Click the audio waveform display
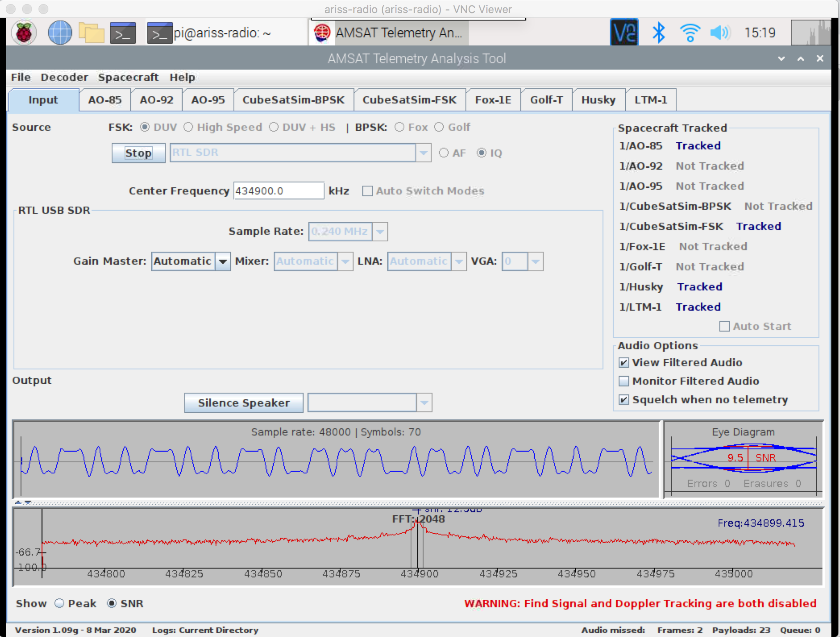This screenshot has height=637, width=840. click(x=336, y=459)
